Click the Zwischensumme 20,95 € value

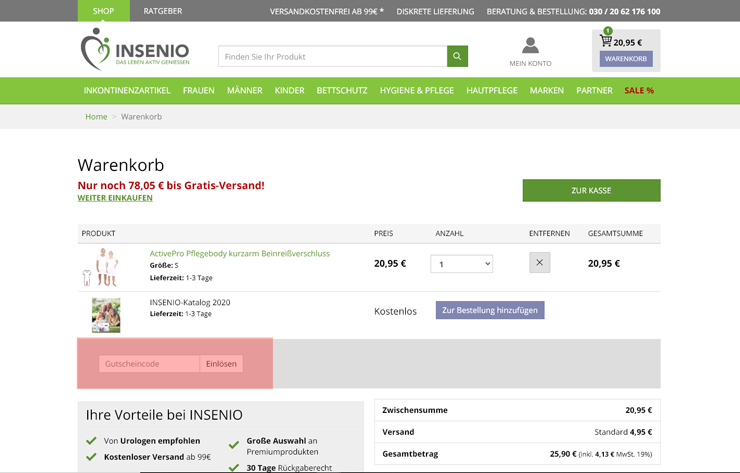coord(639,410)
